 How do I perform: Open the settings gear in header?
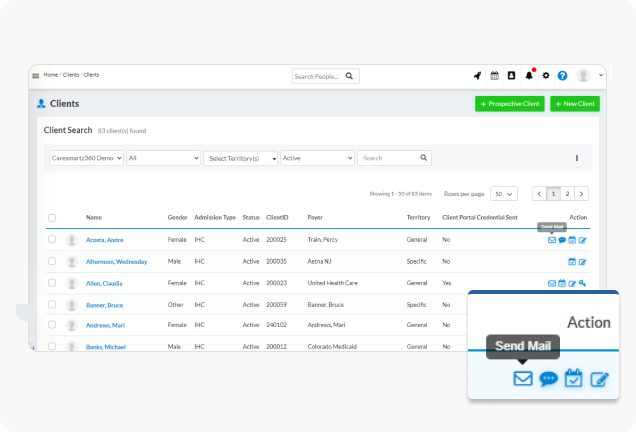click(x=546, y=75)
